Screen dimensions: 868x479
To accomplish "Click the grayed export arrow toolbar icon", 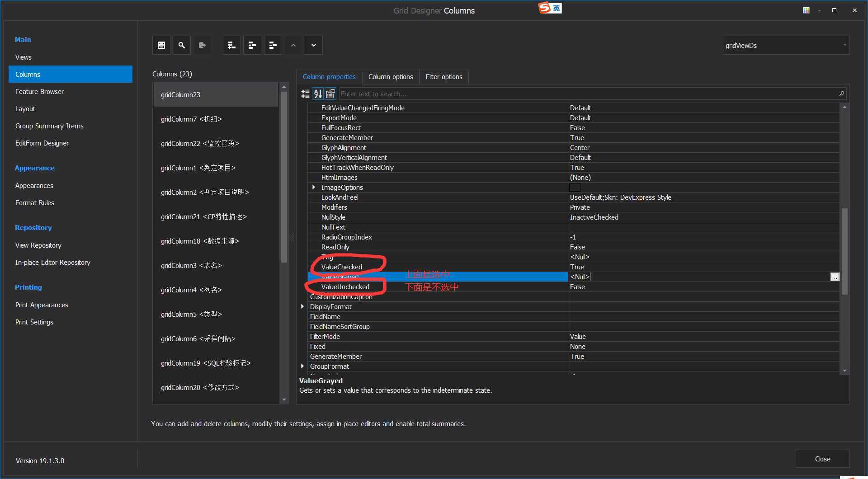I will coord(202,45).
